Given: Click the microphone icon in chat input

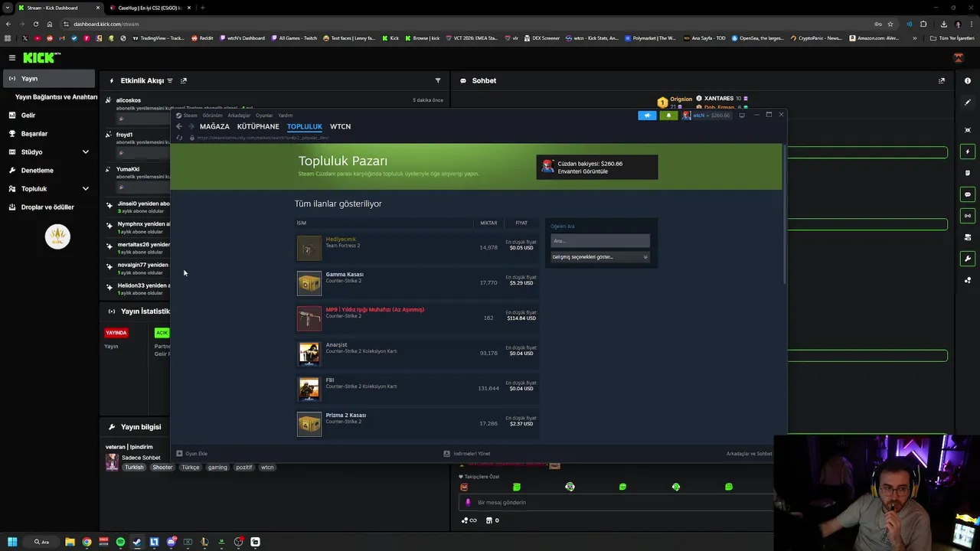Looking at the screenshot, I should (468, 503).
